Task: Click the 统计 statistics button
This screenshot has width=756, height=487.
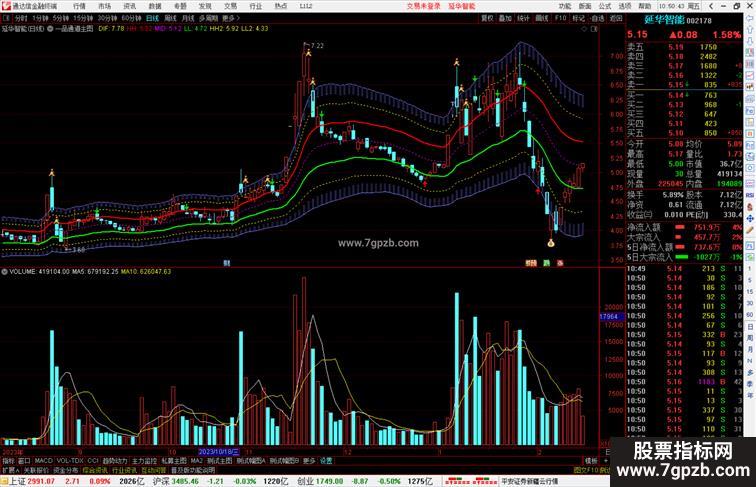Action: tap(523, 18)
